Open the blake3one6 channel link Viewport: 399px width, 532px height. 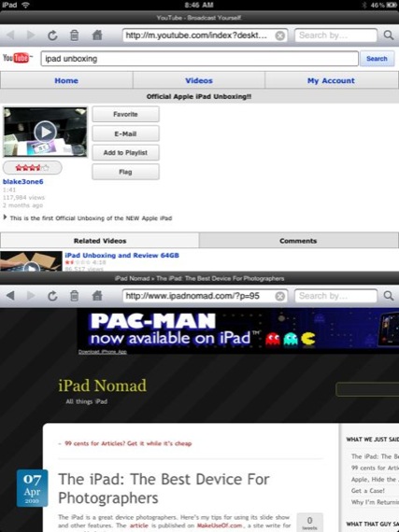23,181
